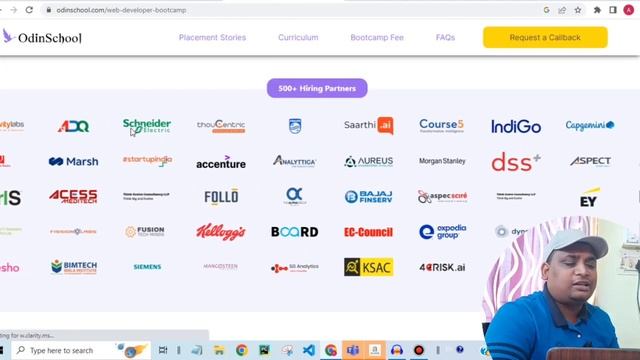Click the Google icon in address bar
Image resolution: width=640 pixels, height=360 pixels.
547,10
